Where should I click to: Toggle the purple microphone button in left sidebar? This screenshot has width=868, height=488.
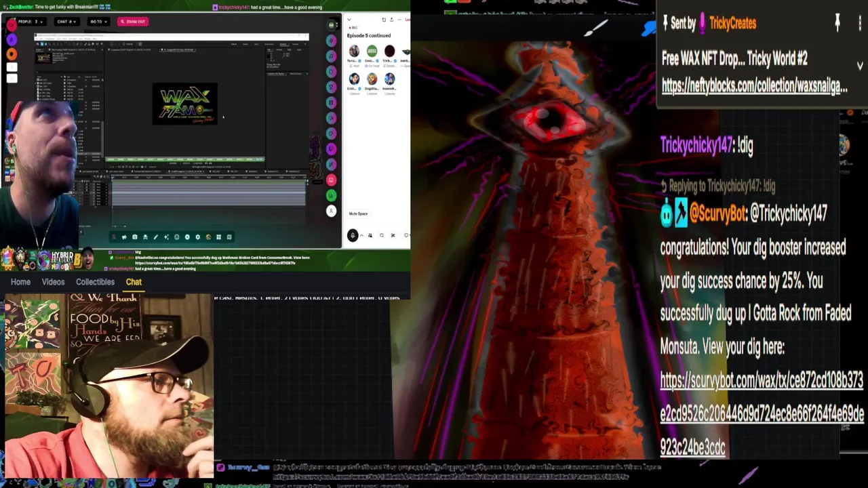click(x=12, y=40)
